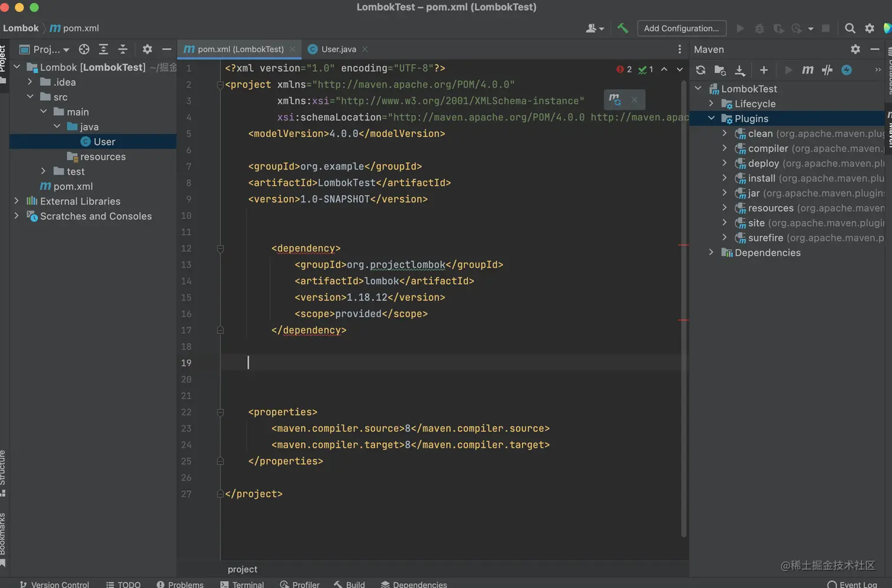Expand the Lifecycle node in Maven
Viewport: 892px width, 588px height.
click(x=711, y=104)
